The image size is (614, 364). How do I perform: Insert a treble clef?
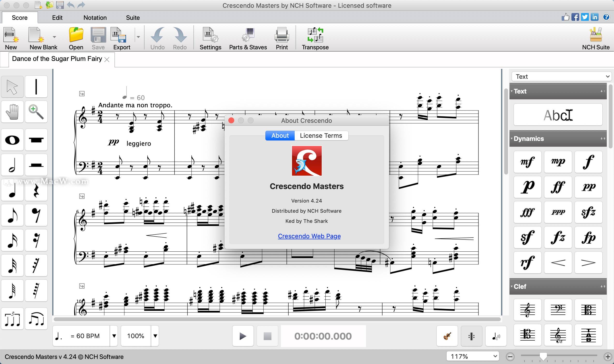[x=527, y=310]
